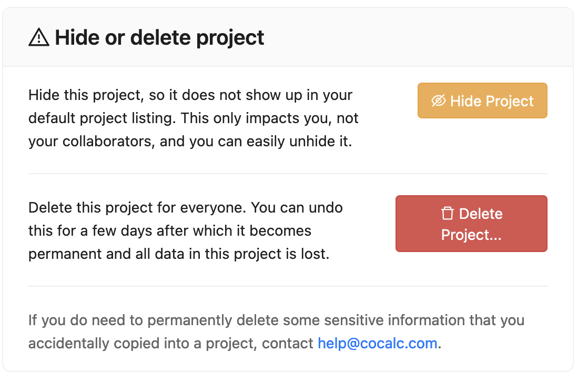Click the text "Delete this project for everyone"
This screenshot has height=382, width=588.
pyautogui.click(x=137, y=207)
